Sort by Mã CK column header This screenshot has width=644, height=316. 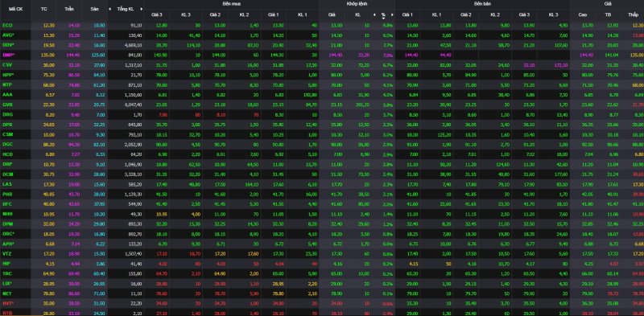[x=14, y=9]
